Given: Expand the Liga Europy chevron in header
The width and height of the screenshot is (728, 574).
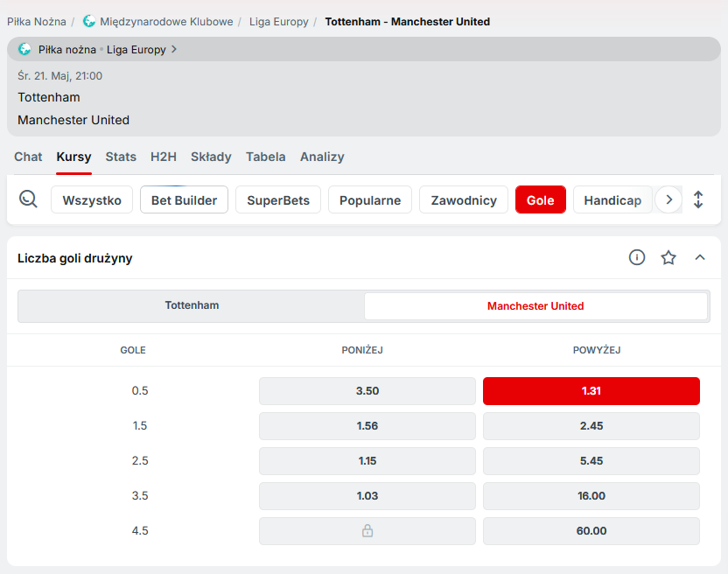Looking at the screenshot, I should pos(174,50).
